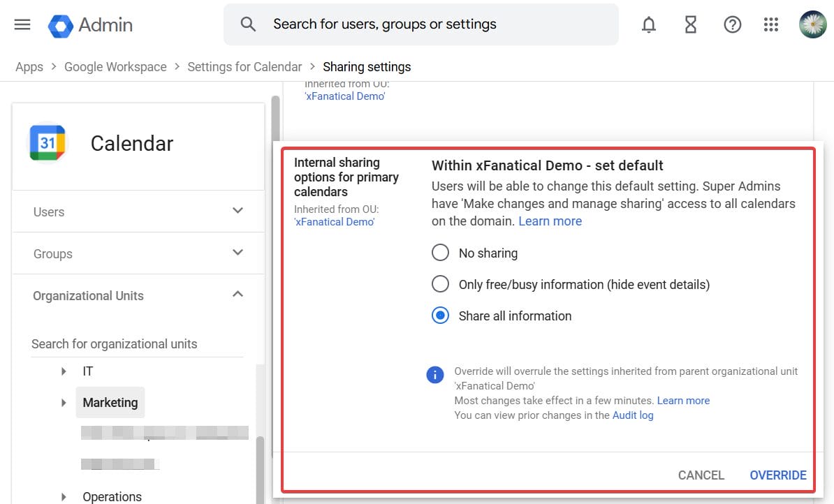Viewport: 834px width, 504px height.
Task: Click the Google Admin logo
Action: 90,25
